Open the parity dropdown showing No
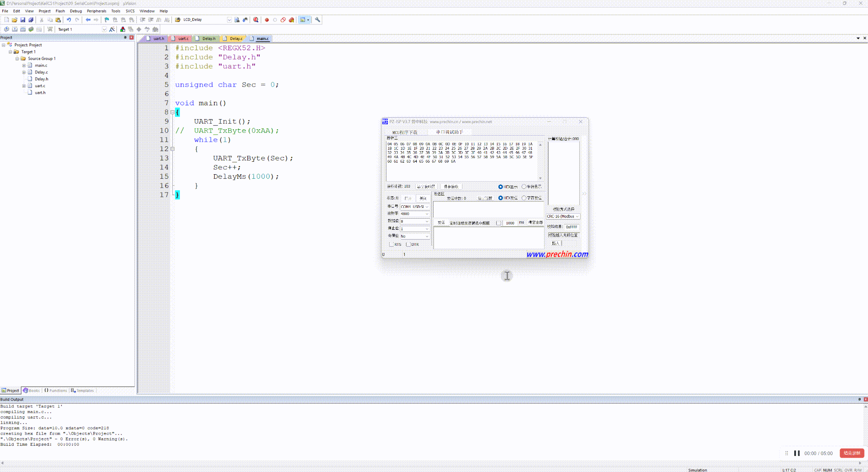The height and width of the screenshot is (472, 868). pos(415,236)
